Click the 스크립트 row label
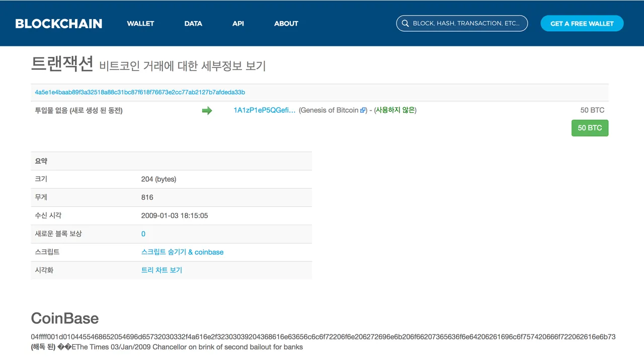This screenshot has width=644, height=357. 47,252
